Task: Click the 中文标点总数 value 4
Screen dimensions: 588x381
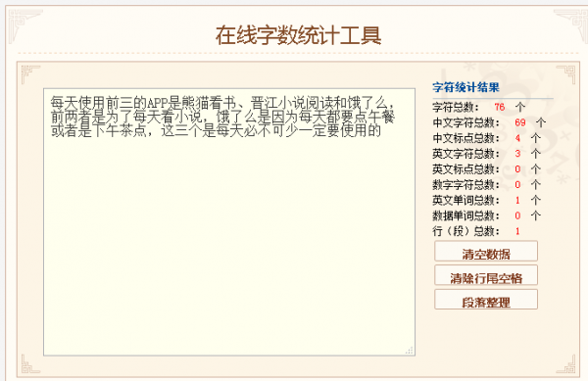Action: coord(517,138)
